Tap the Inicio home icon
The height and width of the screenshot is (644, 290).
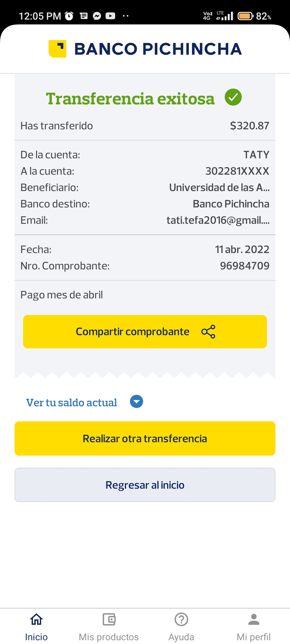[x=36, y=620]
